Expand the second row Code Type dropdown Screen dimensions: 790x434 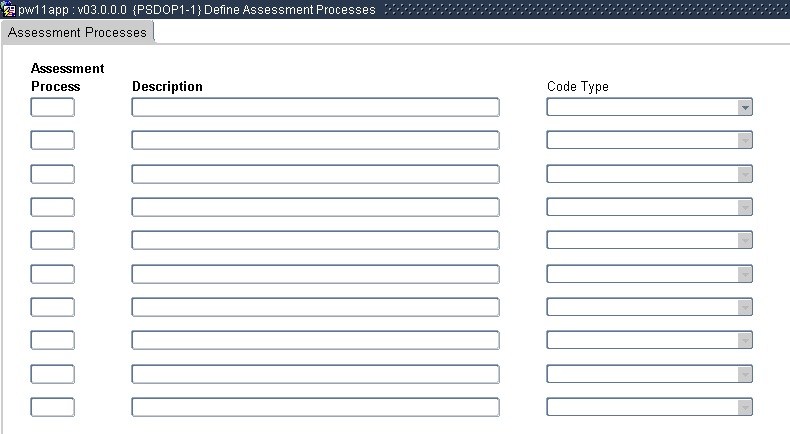[x=744, y=140]
